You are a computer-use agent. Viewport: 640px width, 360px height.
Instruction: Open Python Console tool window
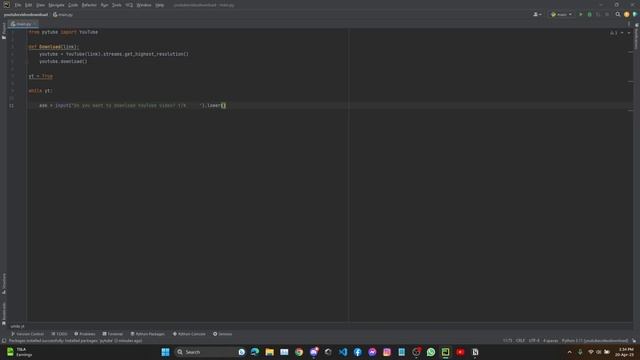tap(189, 334)
